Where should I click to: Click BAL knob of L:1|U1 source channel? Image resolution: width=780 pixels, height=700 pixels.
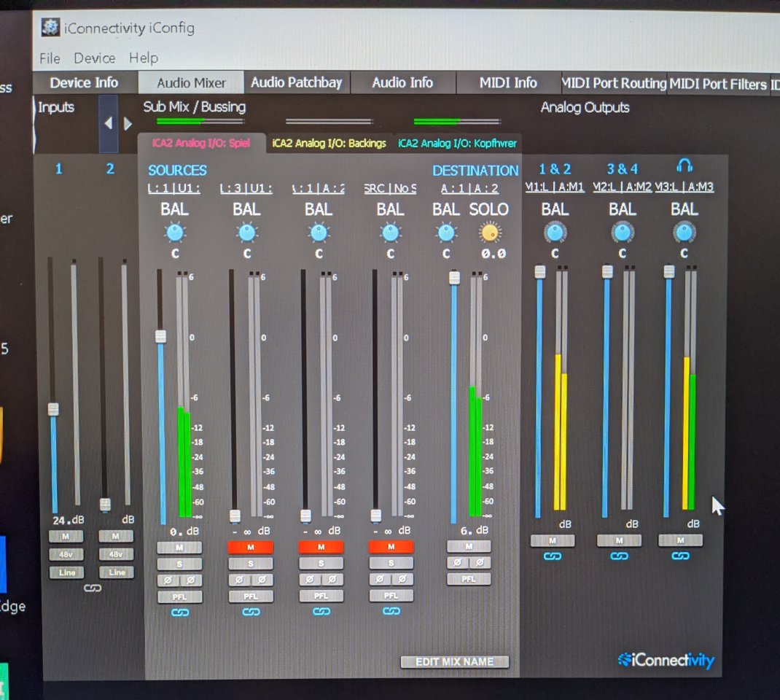point(175,233)
